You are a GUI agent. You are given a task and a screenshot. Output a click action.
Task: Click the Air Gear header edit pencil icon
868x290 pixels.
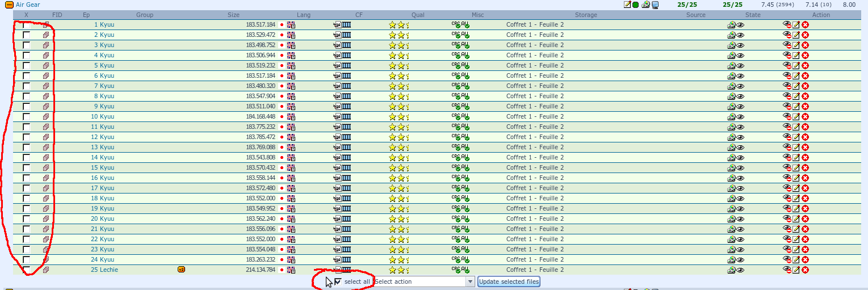pos(627,5)
